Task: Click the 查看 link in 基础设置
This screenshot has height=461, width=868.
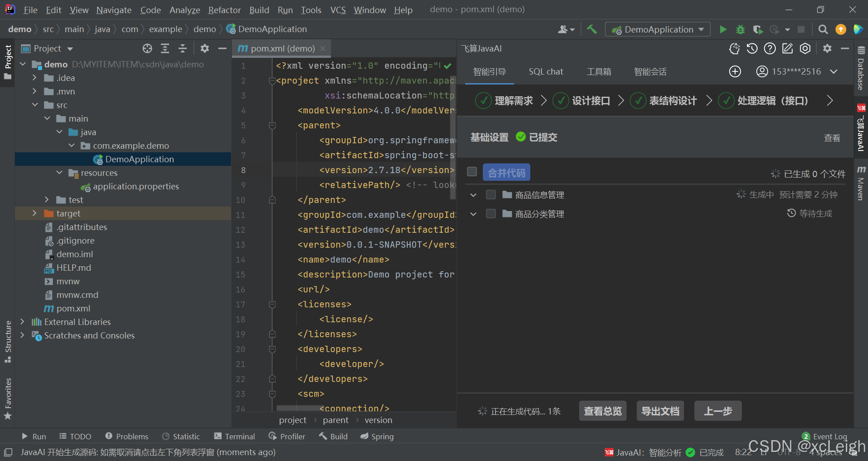Action: click(x=832, y=138)
